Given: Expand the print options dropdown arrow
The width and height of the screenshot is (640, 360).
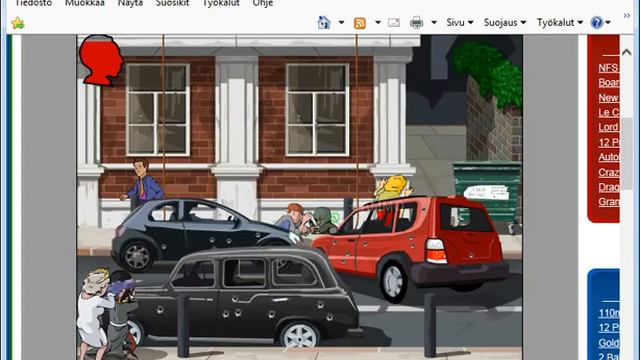Looking at the screenshot, I should [x=434, y=22].
